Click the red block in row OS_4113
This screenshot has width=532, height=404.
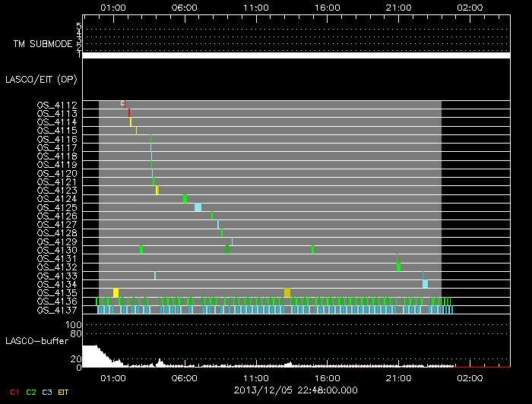[129, 113]
